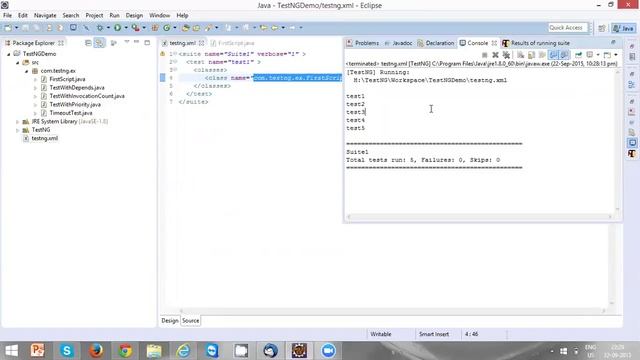The height and width of the screenshot is (360, 640).
Task: Click the Save toolbar icon
Action: [26, 28]
